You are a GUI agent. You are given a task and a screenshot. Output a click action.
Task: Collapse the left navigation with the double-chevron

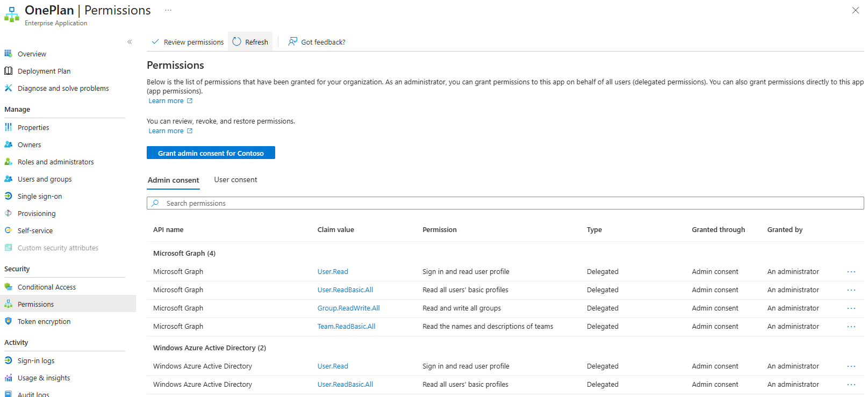point(130,42)
